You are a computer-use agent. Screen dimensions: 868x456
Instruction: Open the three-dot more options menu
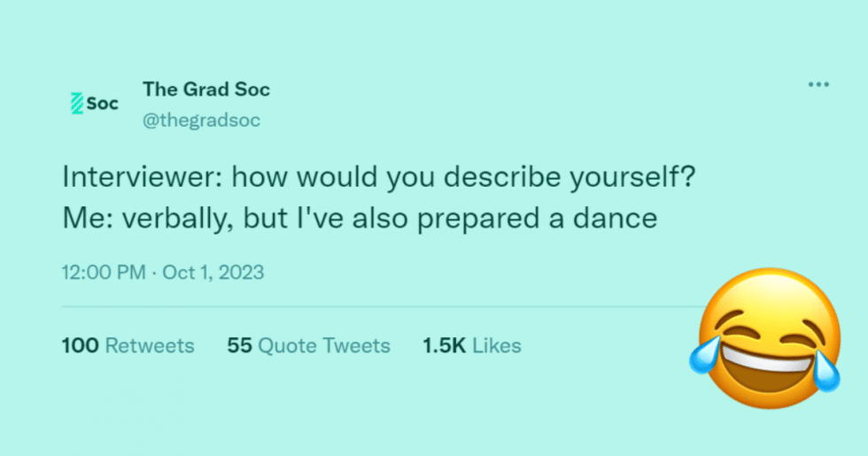818,85
